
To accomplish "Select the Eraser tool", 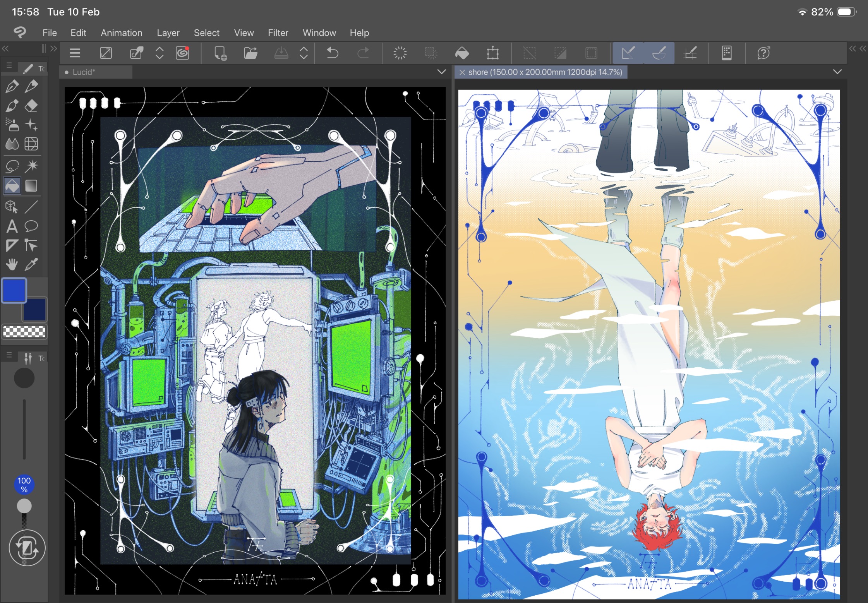I will (x=31, y=106).
